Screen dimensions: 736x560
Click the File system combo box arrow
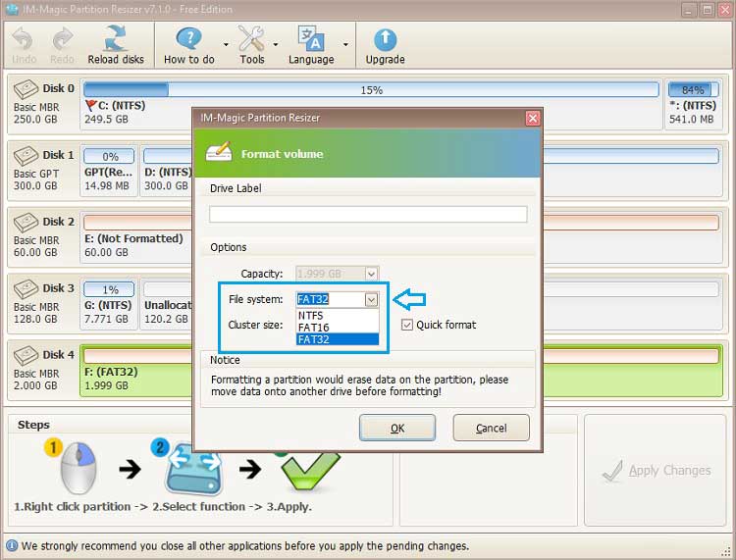click(371, 299)
